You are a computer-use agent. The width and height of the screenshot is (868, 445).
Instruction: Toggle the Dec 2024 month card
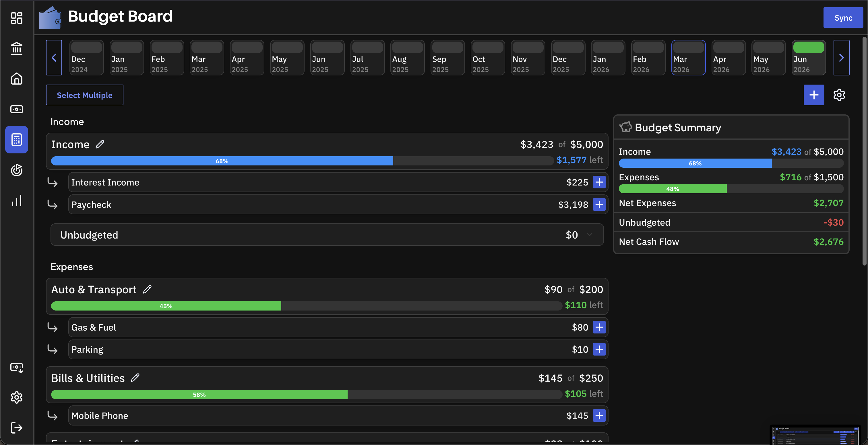(86, 58)
